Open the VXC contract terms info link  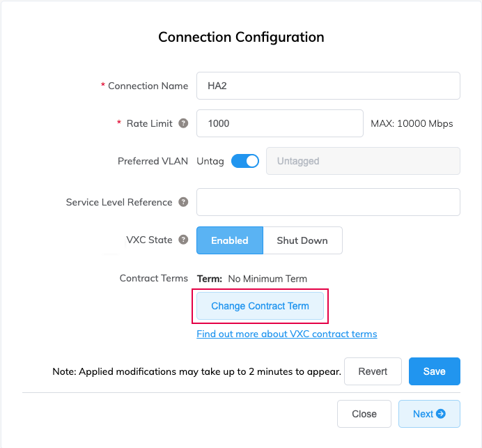point(287,334)
